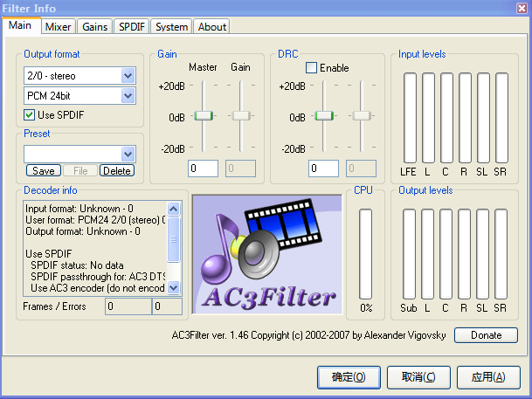The width and height of the screenshot is (532, 399).
Task: Click the Donate button
Action: point(486,335)
